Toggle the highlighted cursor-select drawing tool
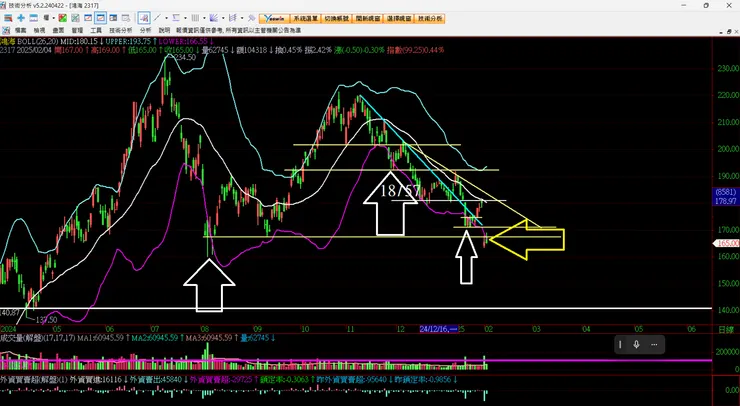This screenshot has height=406, width=740. (144, 18)
